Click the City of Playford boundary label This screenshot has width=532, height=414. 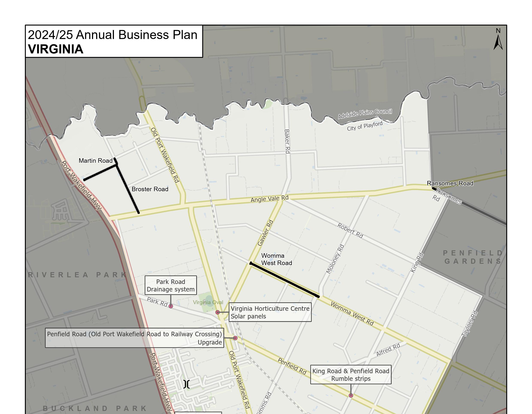[365, 126]
